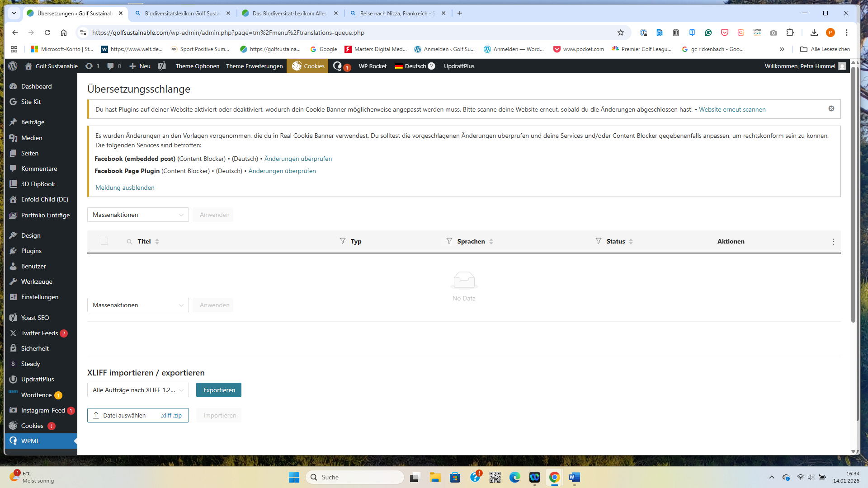Dismiss the cookie banner scan notice
The image size is (868, 488).
[831, 108]
